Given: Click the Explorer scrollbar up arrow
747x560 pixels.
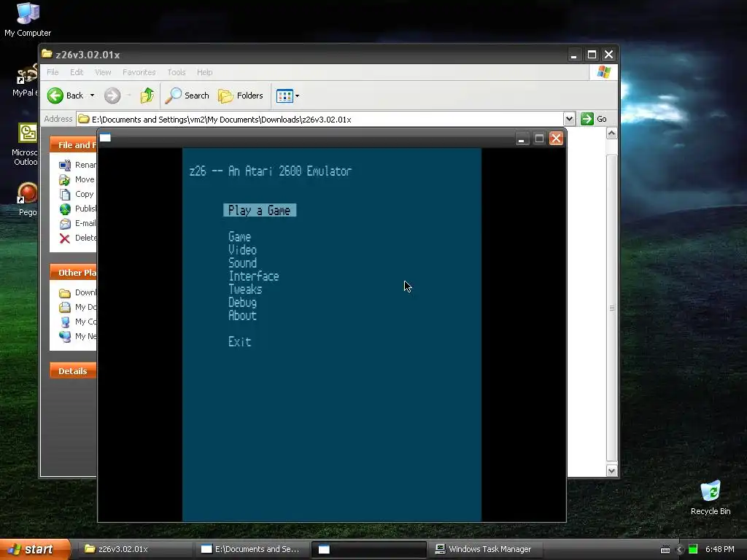Looking at the screenshot, I should [612, 133].
